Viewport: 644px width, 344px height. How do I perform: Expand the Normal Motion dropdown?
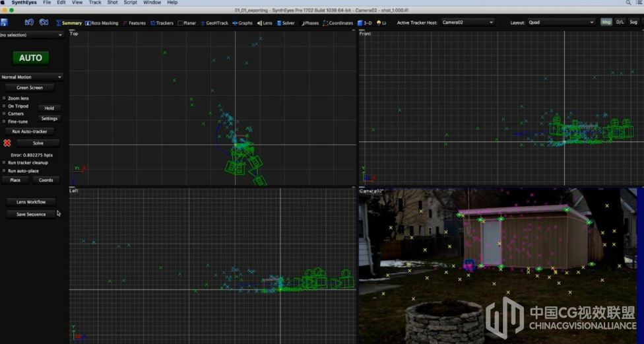pyautogui.click(x=32, y=77)
